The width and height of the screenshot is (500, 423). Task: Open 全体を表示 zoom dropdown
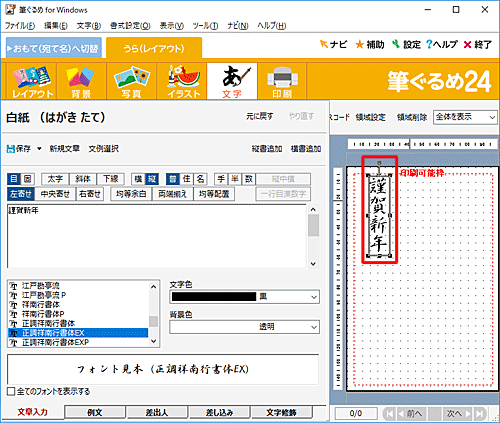click(x=465, y=117)
